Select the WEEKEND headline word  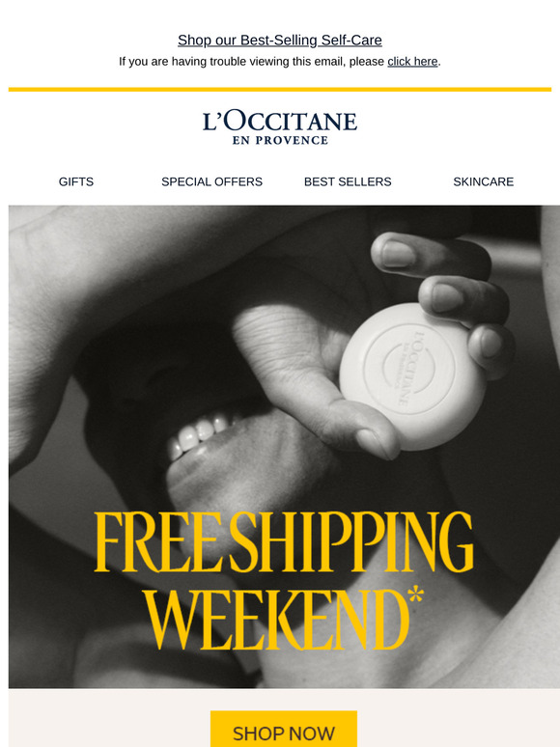coord(277,621)
